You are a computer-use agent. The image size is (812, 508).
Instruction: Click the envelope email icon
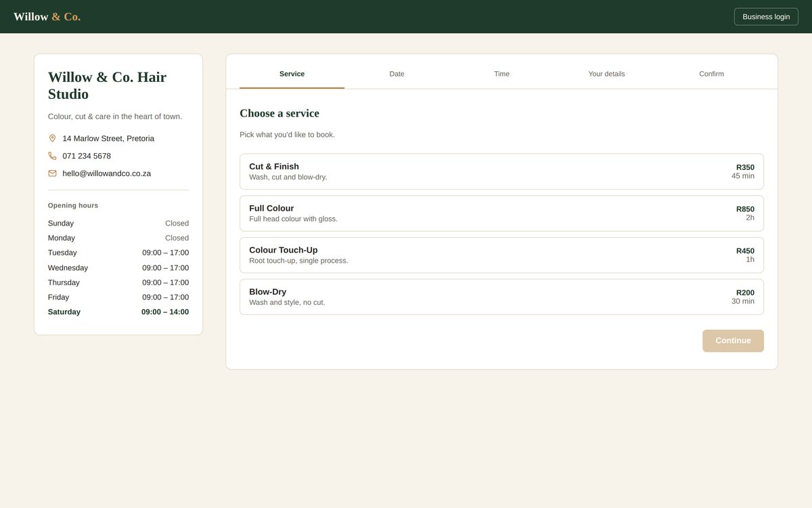pyautogui.click(x=52, y=173)
